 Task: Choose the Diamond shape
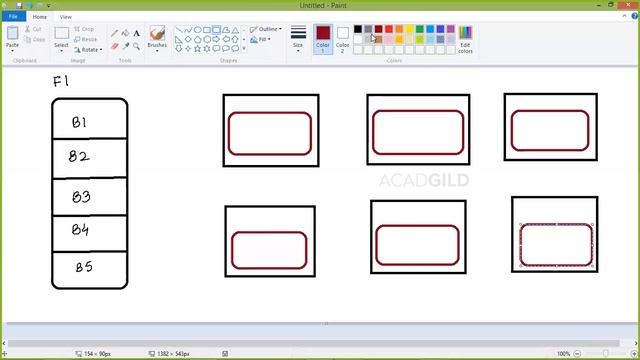(188, 40)
